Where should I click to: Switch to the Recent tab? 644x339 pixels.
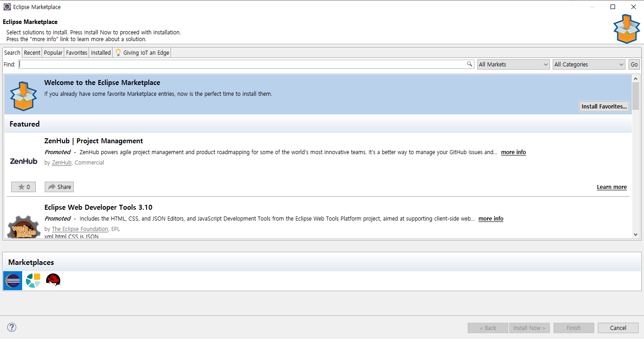(x=32, y=52)
